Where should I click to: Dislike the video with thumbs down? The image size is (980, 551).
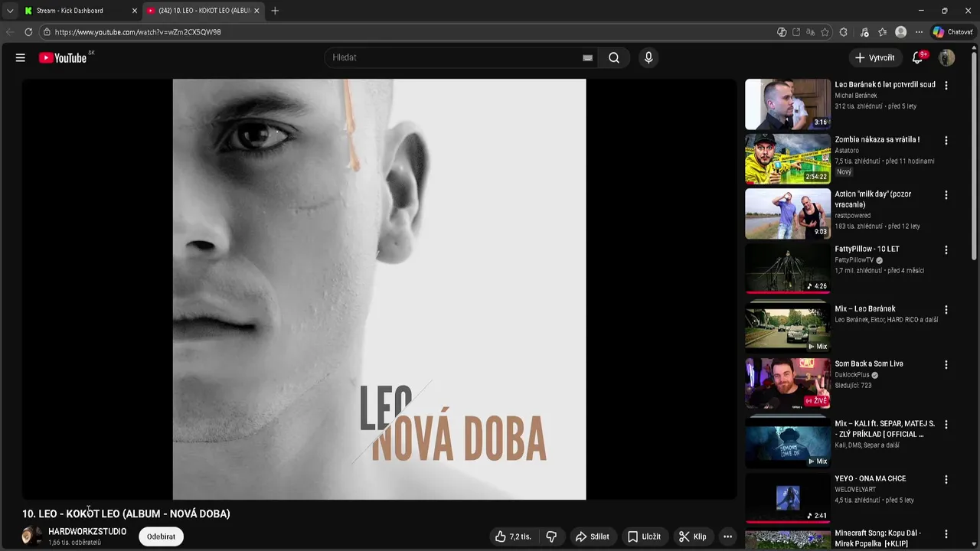click(551, 536)
